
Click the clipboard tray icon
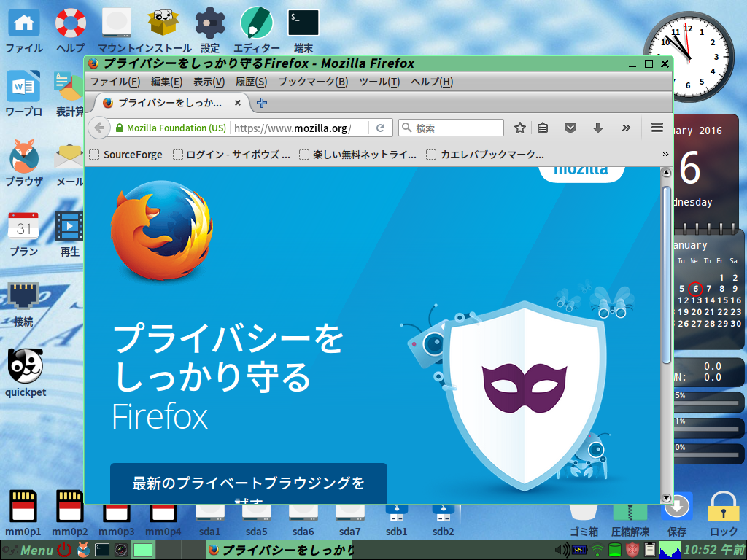point(649,550)
